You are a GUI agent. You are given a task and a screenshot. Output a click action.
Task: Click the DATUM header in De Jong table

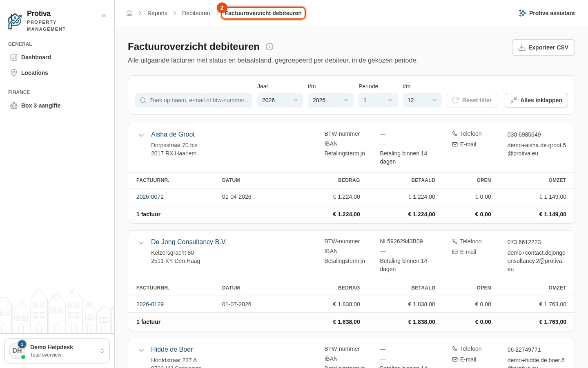tap(231, 288)
